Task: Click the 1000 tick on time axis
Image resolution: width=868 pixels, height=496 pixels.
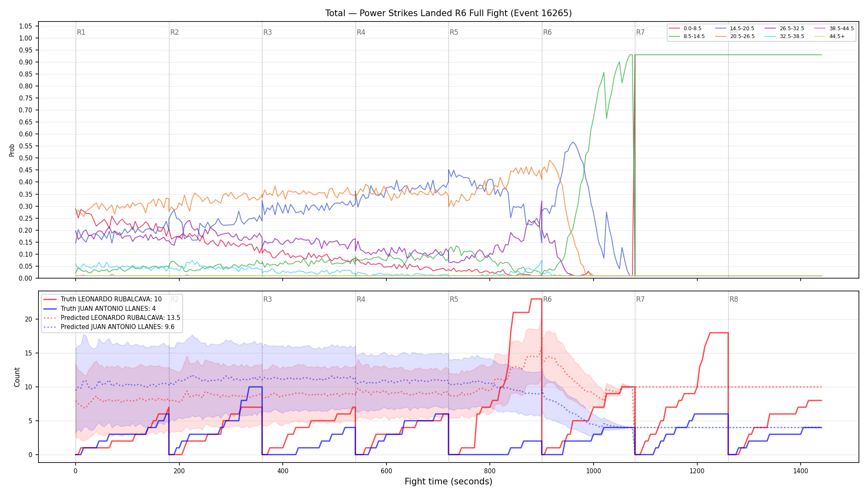Action: pyautogui.click(x=594, y=470)
